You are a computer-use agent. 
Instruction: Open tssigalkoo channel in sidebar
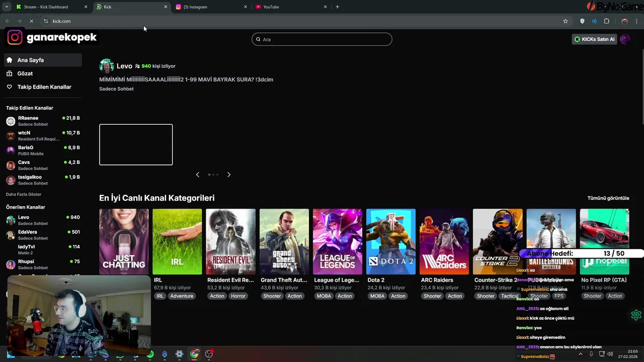pos(43,180)
